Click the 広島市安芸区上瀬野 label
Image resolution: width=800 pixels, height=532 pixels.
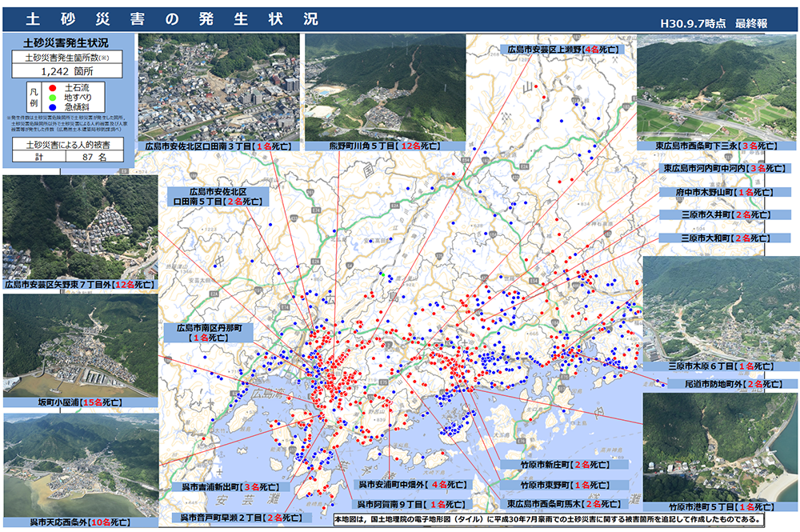tap(562, 49)
